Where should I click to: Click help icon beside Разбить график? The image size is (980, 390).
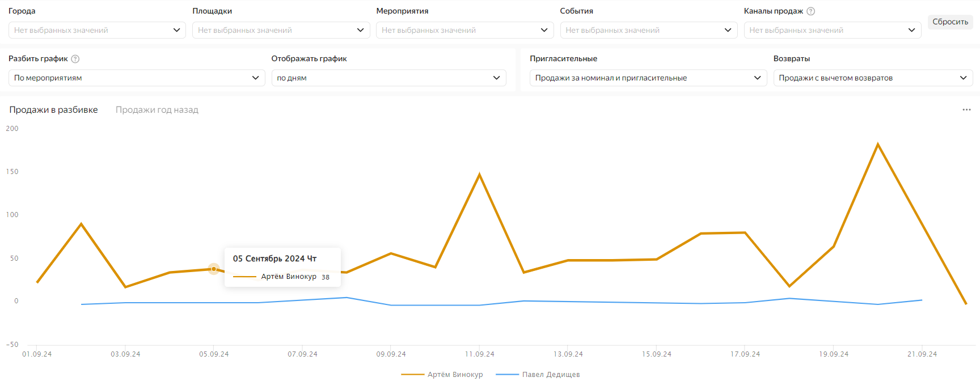click(75, 59)
